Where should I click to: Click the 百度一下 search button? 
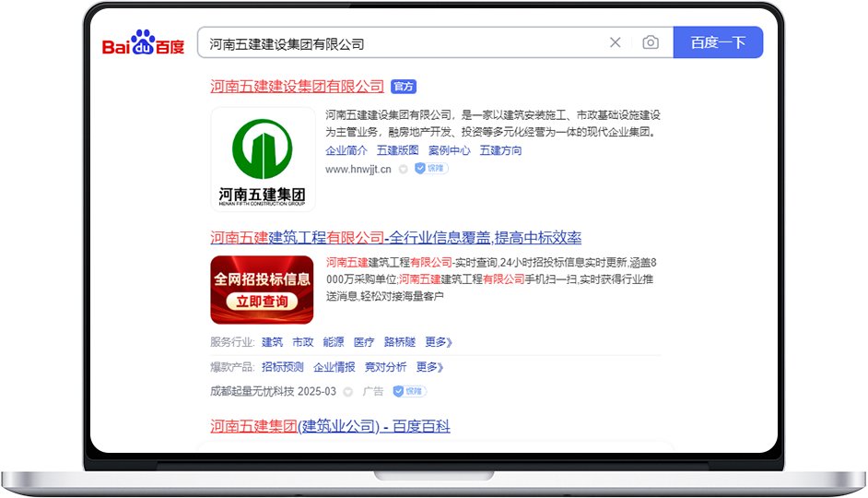pos(718,42)
